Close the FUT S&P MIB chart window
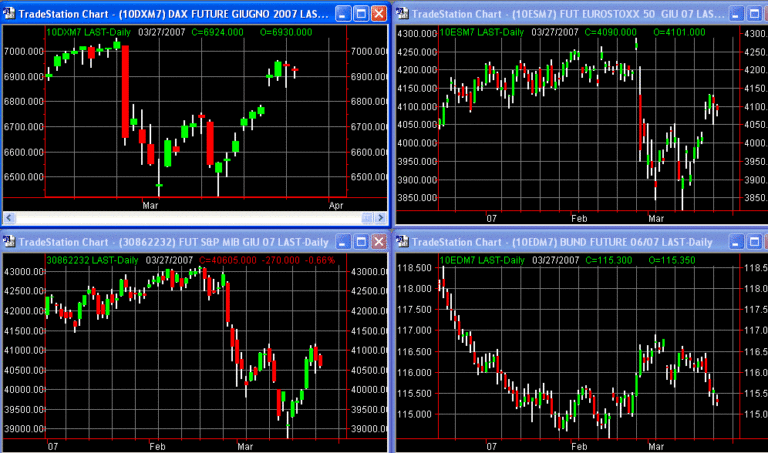 tap(378, 242)
